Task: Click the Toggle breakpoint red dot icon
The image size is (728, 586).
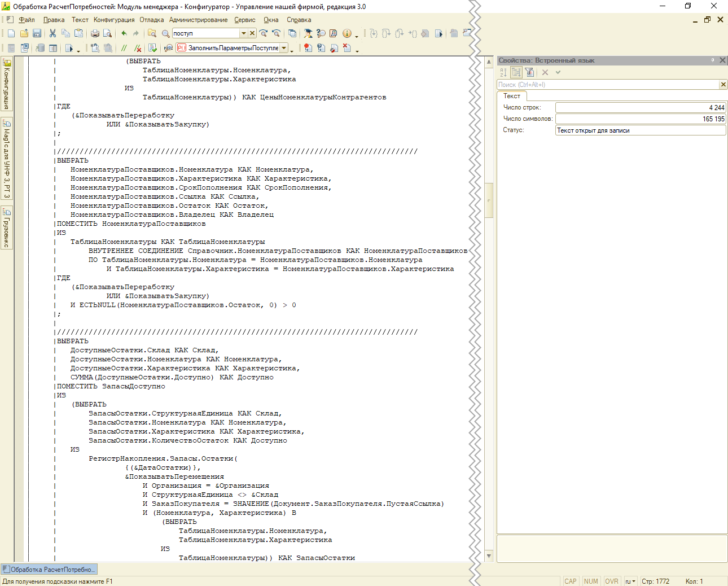Action: point(308,48)
